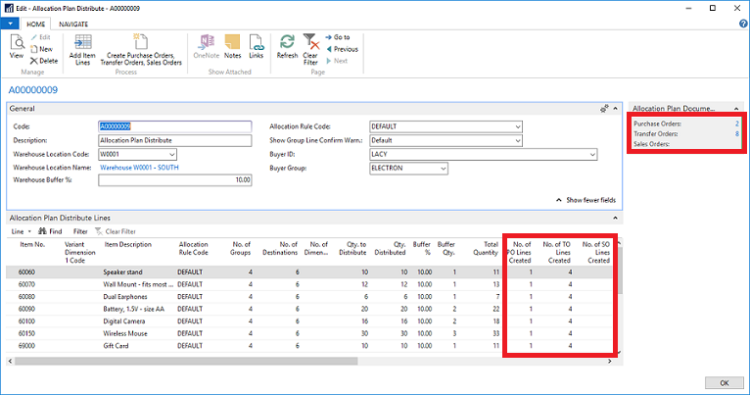
Task: Select the Speaker stand row
Action: click(309, 272)
